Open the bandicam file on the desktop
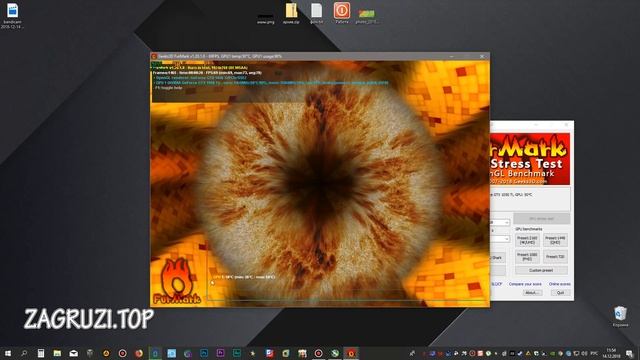Image resolution: width=640 pixels, height=360 pixels. point(12,16)
